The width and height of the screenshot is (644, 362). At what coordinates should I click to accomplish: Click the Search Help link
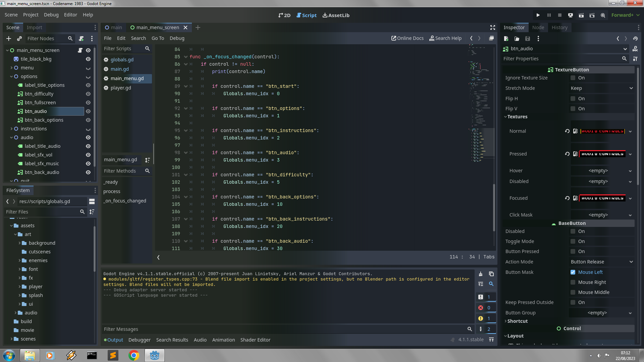(x=446, y=38)
